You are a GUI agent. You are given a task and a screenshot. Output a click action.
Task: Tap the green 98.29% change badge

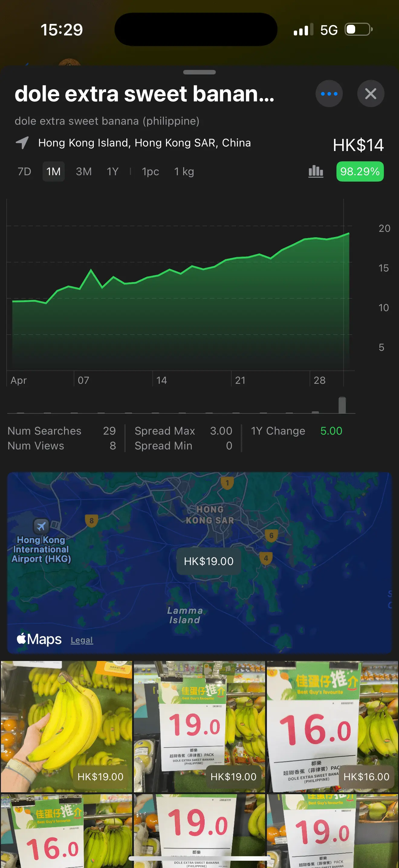click(360, 172)
